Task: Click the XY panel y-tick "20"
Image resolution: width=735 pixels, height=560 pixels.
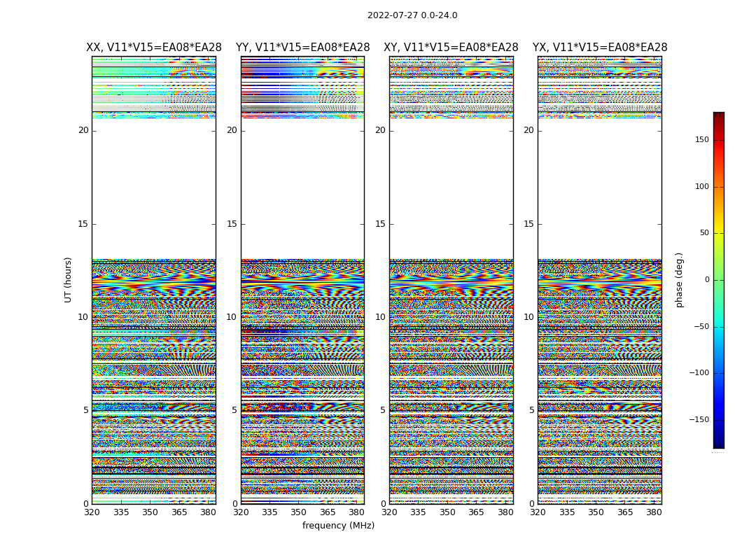Action: 381,130
